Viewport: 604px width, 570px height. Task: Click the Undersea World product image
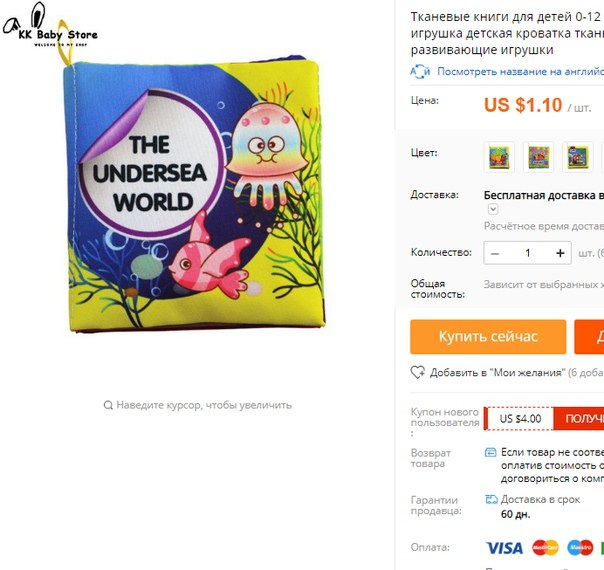tap(195, 194)
